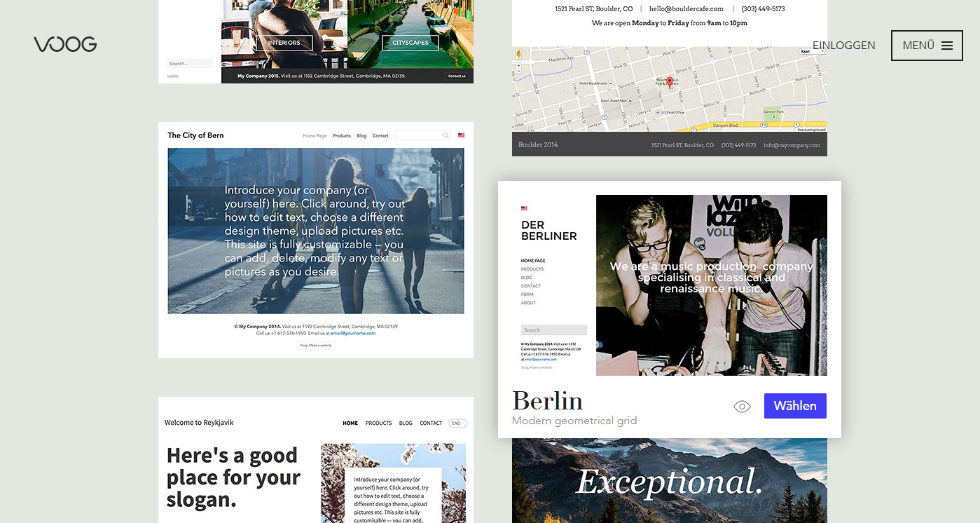Click the CITYSCAPES box on the photo
This screenshot has width=980, height=523.
410,43
